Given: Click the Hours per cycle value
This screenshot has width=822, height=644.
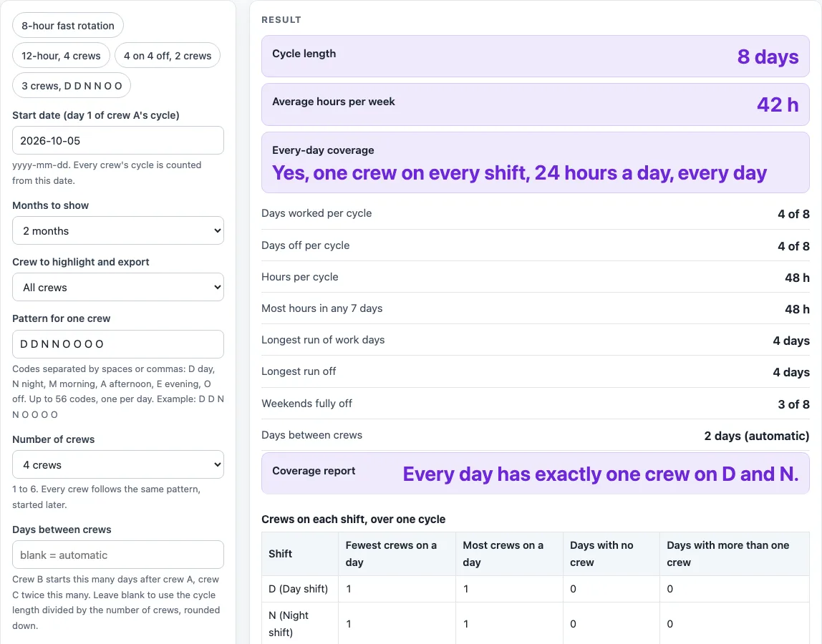Looking at the screenshot, I should coord(798,277).
